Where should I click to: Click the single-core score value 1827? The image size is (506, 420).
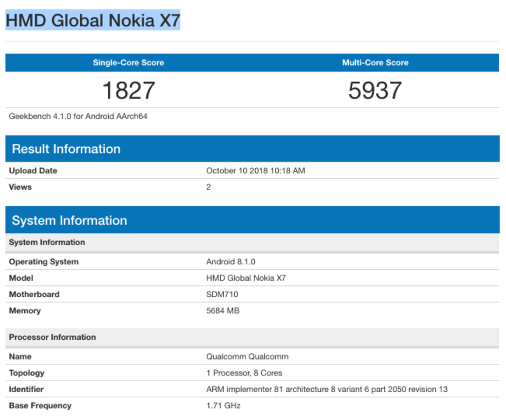pyautogui.click(x=128, y=90)
